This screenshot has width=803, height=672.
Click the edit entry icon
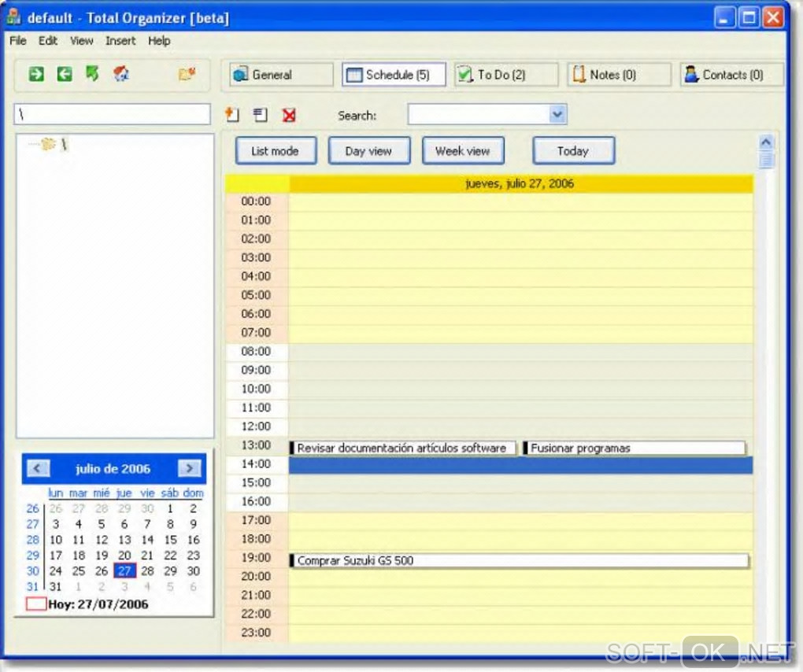[260, 115]
